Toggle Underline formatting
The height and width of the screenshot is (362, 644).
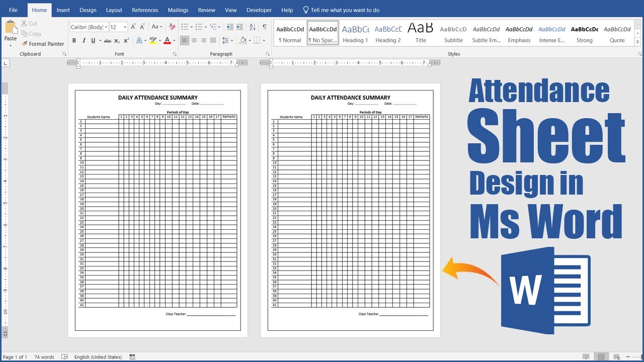coord(93,41)
